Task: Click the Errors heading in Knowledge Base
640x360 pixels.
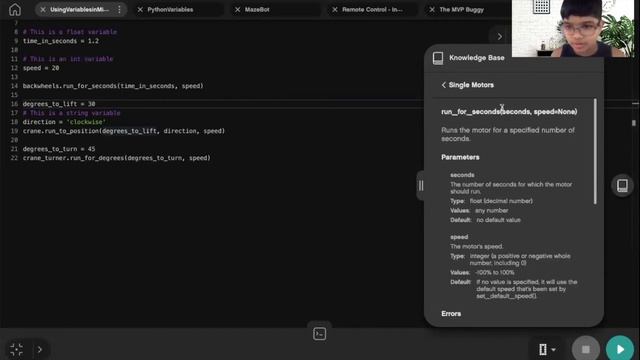Action: (x=451, y=313)
